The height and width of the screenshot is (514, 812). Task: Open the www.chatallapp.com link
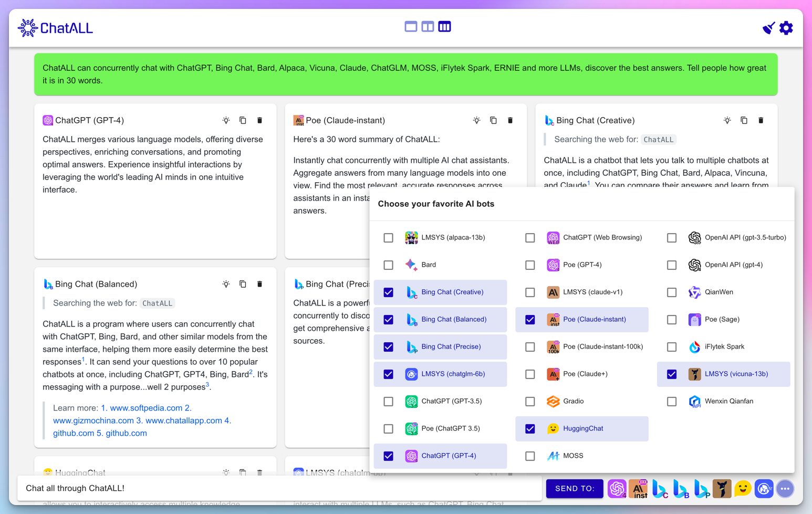184,421
